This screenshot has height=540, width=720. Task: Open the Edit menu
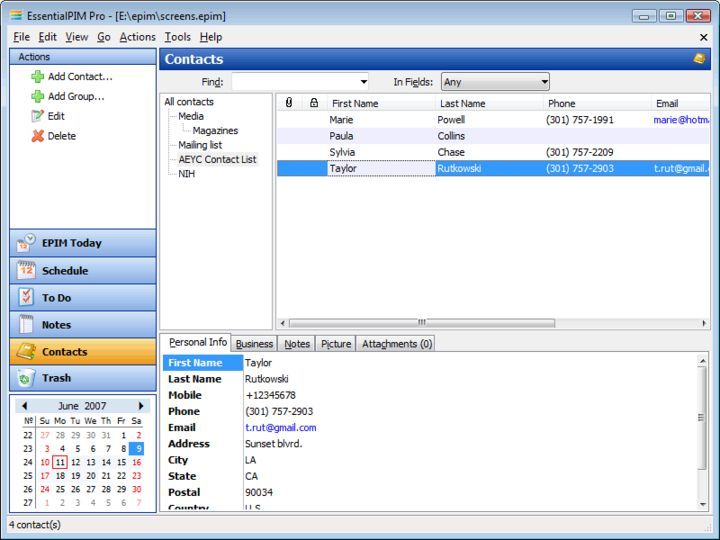click(x=47, y=37)
